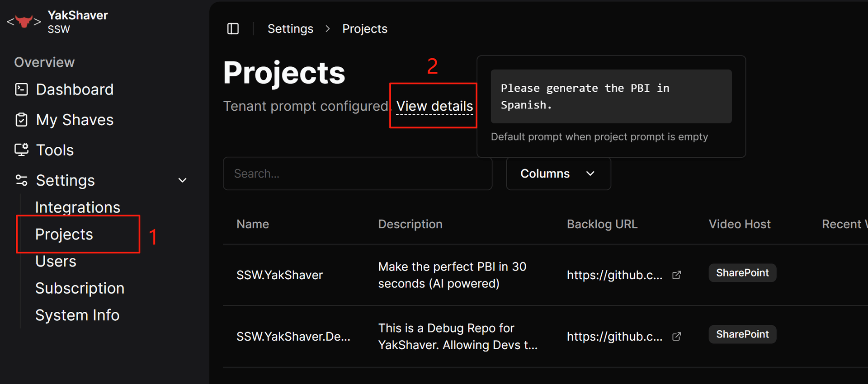Click the Dashboard terminal icon

tap(21, 89)
